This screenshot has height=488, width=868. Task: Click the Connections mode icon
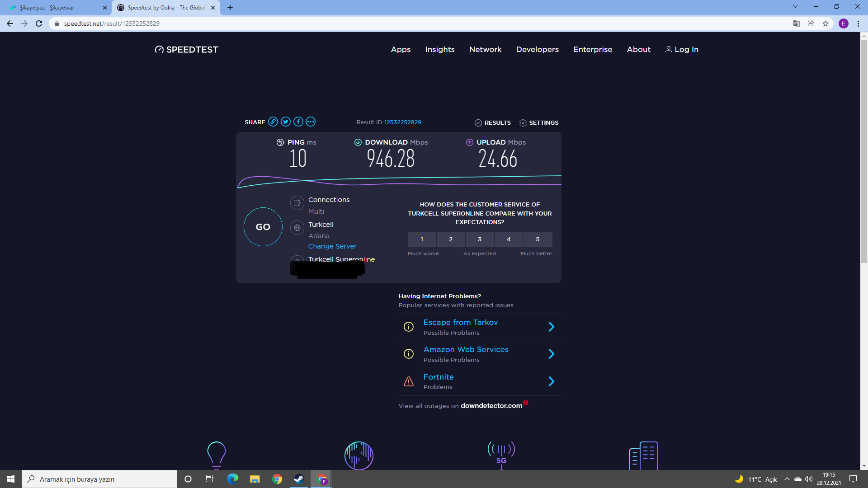[x=297, y=203]
